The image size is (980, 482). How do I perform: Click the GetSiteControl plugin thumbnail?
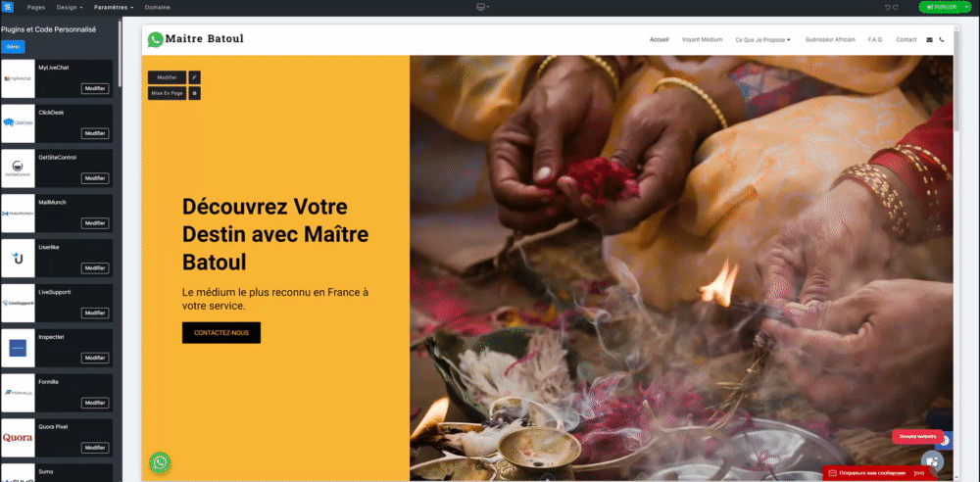[18, 169]
